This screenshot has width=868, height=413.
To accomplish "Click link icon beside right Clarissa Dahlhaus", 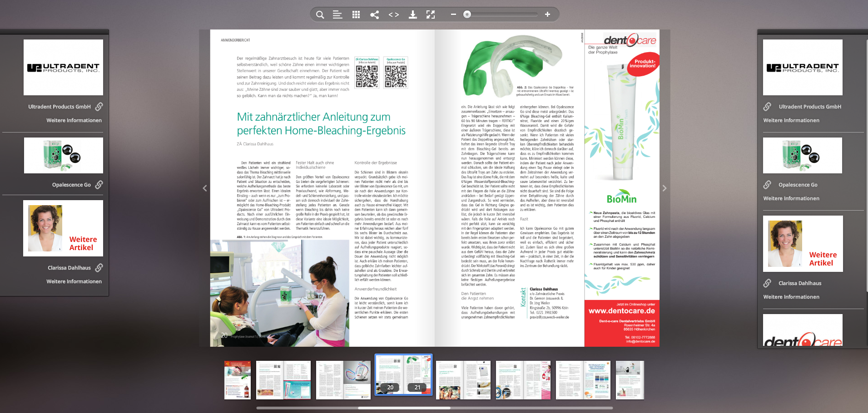I will pyautogui.click(x=767, y=283).
